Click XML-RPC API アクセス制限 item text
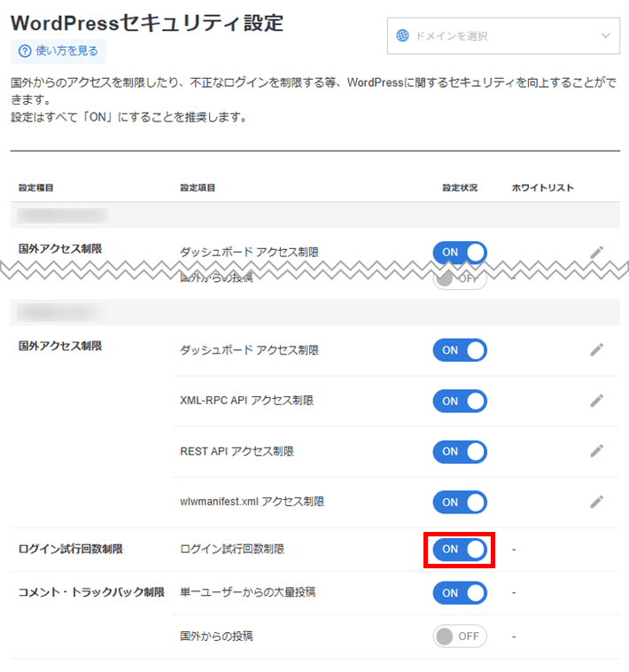This screenshot has height=672, width=629. 246,401
